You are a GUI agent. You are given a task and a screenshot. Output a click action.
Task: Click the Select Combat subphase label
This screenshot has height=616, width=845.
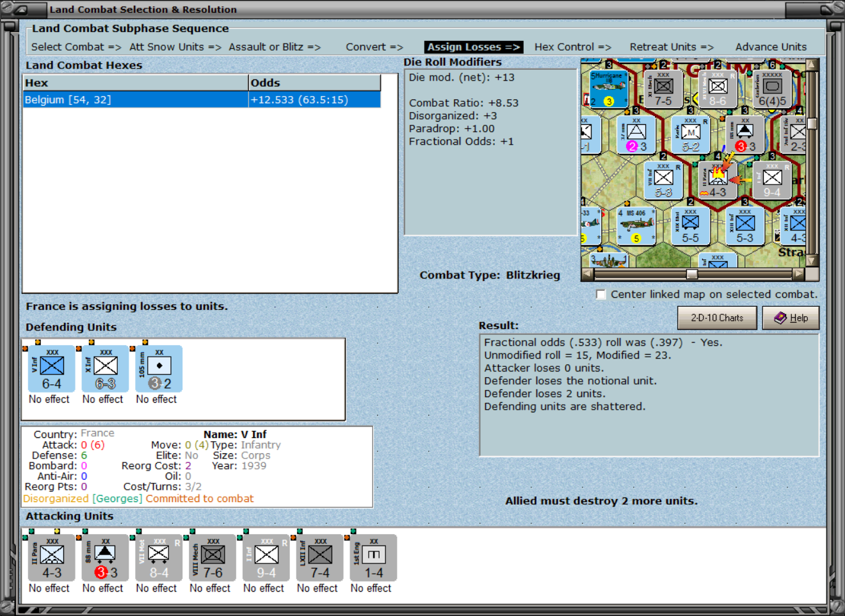click(76, 47)
